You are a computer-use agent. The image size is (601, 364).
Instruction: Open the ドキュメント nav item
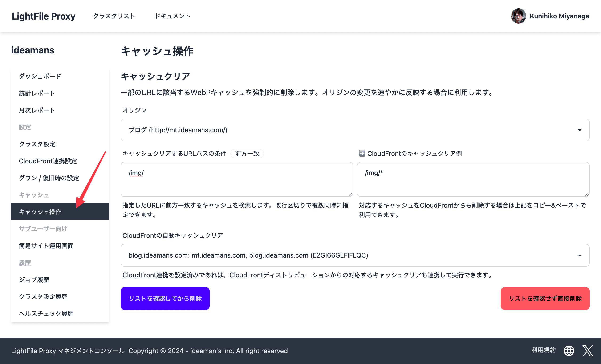(172, 16)
